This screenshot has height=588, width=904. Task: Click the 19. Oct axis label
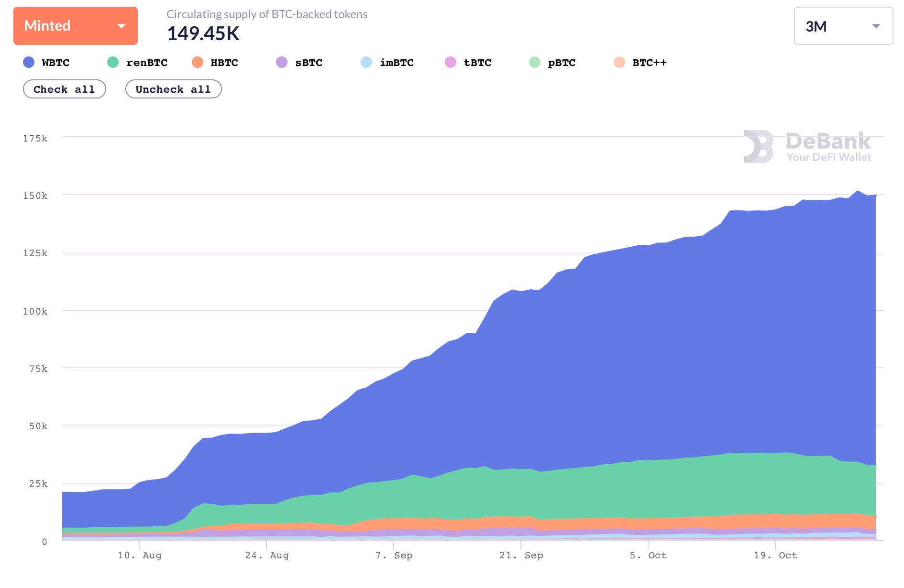point(775,555)
